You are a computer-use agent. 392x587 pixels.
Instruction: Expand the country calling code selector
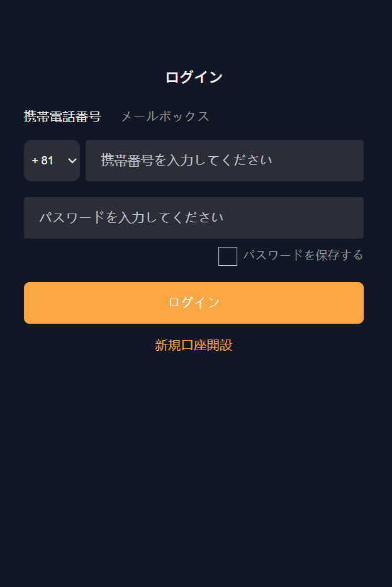pos(52,161)
